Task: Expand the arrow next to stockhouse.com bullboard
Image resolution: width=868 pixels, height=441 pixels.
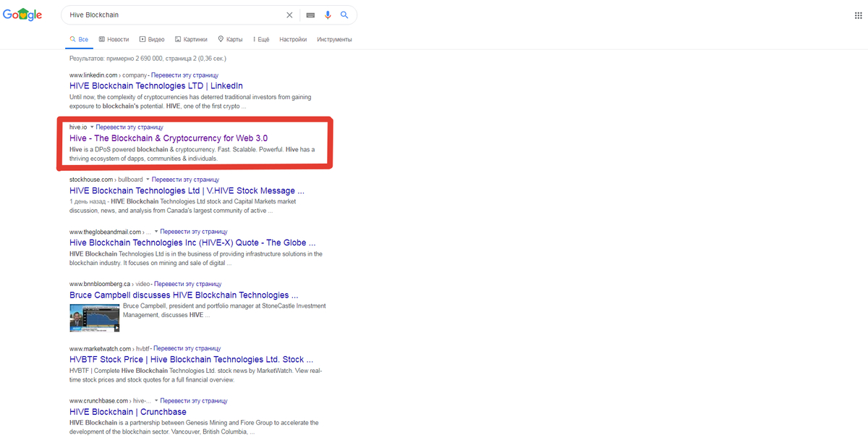Action: click(148, 179)
